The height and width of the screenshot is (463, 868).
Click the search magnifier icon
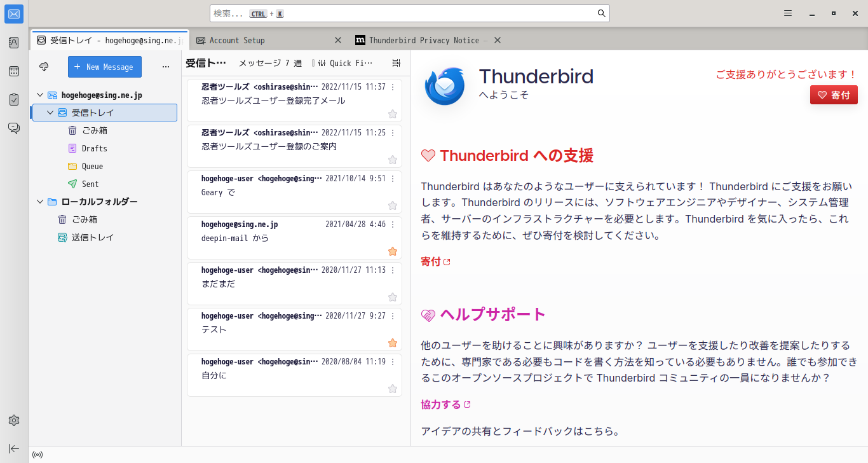tap(602, 13)
